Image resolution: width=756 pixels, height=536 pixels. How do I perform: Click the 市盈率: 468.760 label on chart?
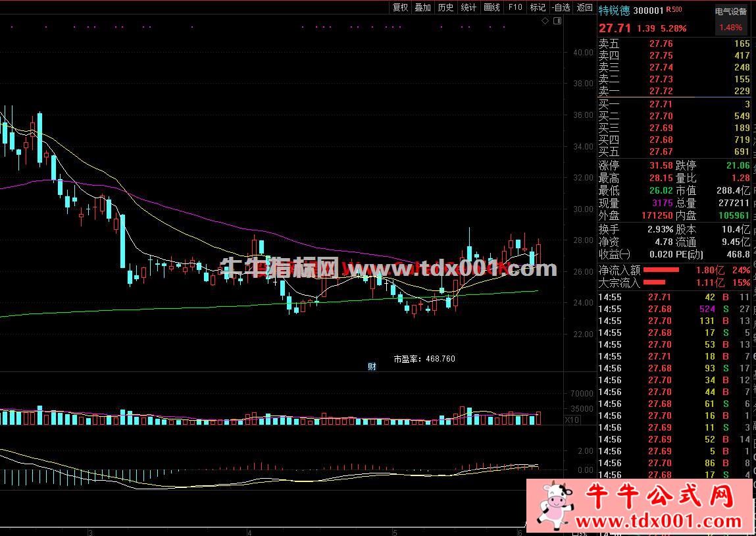pyautogui.click(x=424, y=359)
